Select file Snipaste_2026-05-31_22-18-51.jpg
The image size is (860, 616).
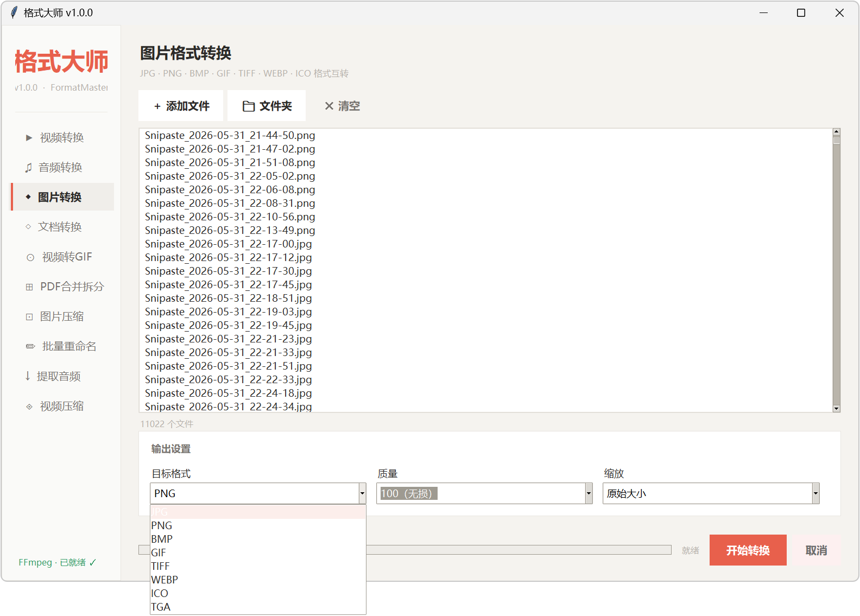486,299
